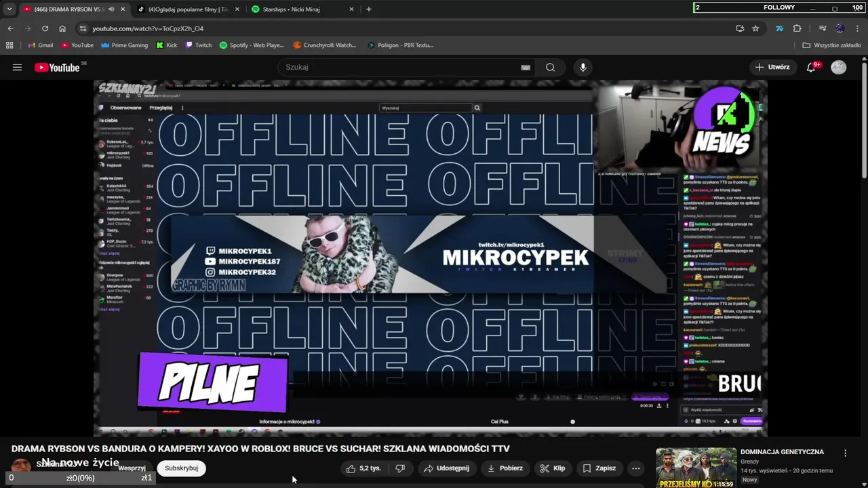The width and height of the screenshot is (868, 488).
Task: Open the 7TV extension icon
Action: click(x=779, y=28)
